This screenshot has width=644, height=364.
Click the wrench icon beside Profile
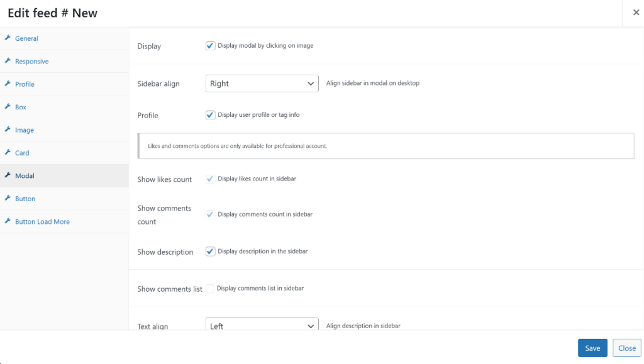(9, 84)
